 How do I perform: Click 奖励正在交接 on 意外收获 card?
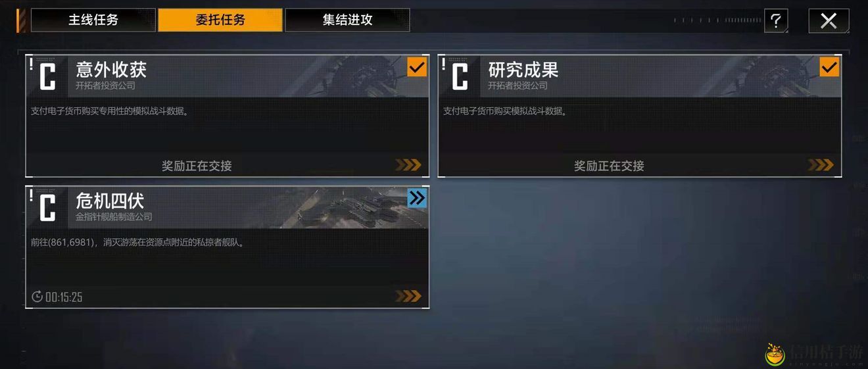pyautogui.click(x=197, y=166)
